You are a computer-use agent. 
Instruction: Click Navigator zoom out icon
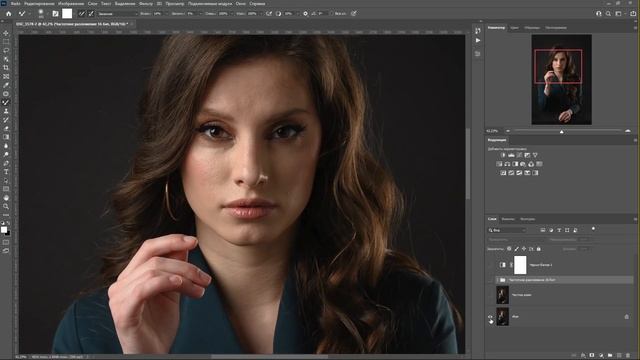point(508,131)
